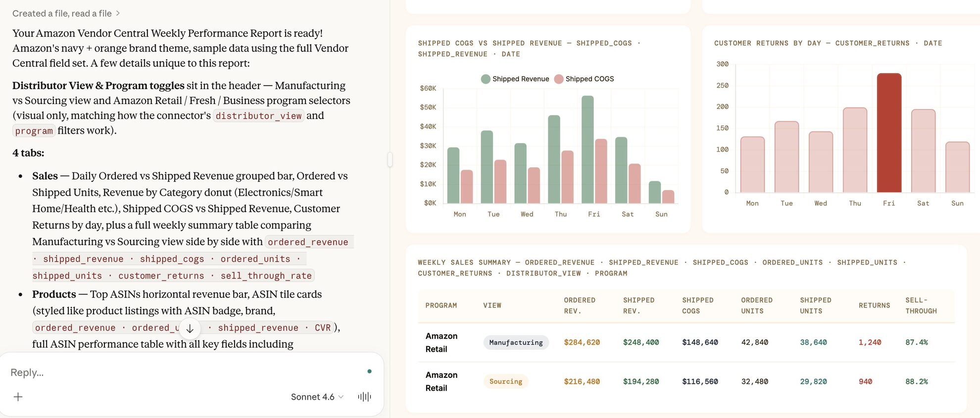Select the $216,480 ordered revenue cell
Viewport: 980px width, 418px height.
point(582,381)
